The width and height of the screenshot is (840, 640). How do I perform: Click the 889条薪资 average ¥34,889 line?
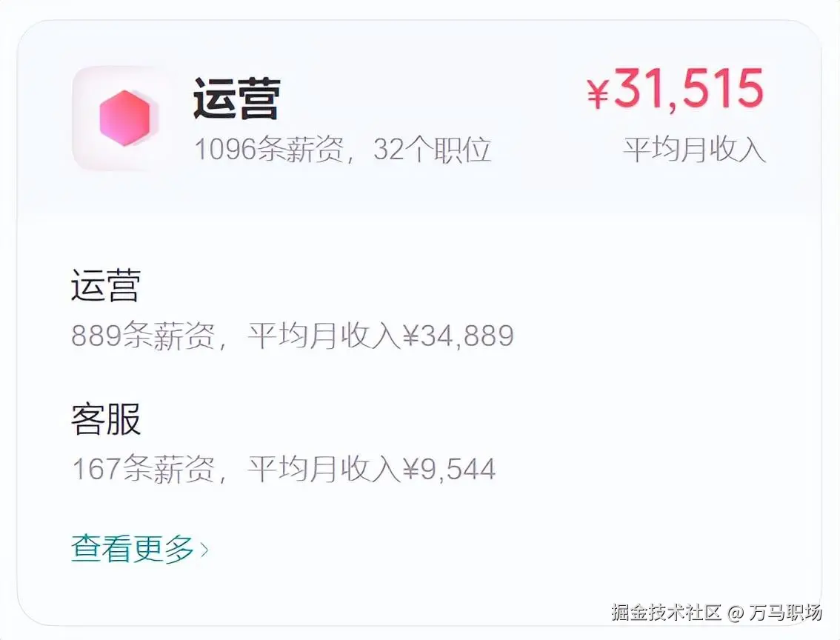click(292, 336)
